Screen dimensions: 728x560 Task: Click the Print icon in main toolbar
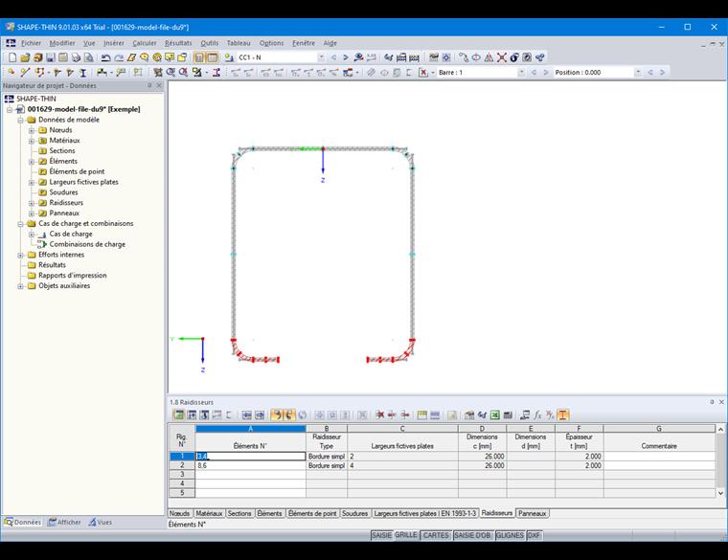(x=76, y=57)
